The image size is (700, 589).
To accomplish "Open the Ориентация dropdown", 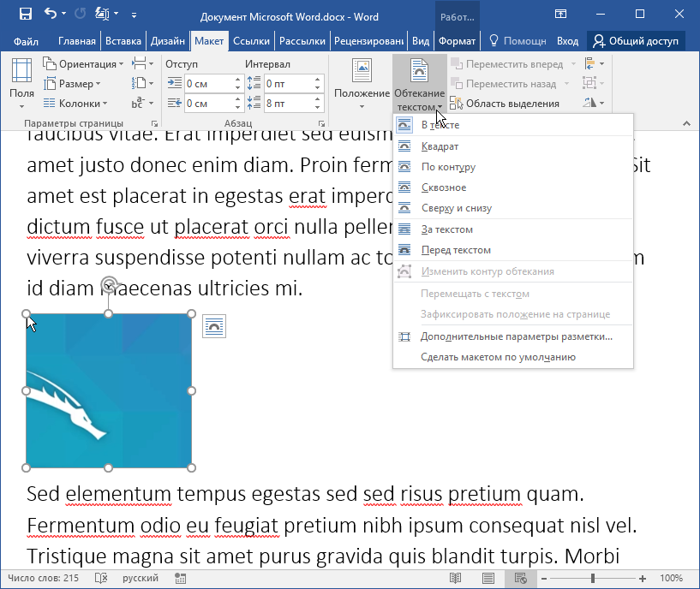I will [83, 64].
